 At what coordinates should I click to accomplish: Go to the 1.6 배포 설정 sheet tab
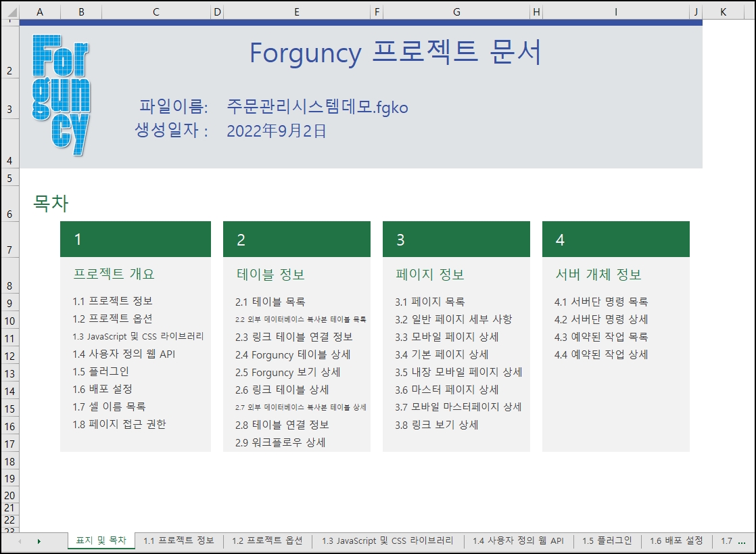pos(676,540)
